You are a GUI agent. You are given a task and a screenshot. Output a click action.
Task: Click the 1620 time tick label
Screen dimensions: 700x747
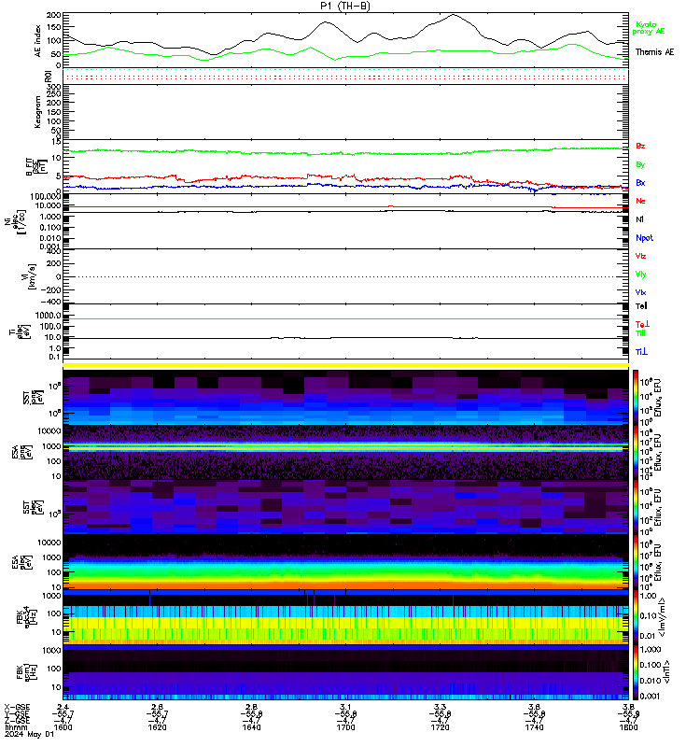(157, 727)
